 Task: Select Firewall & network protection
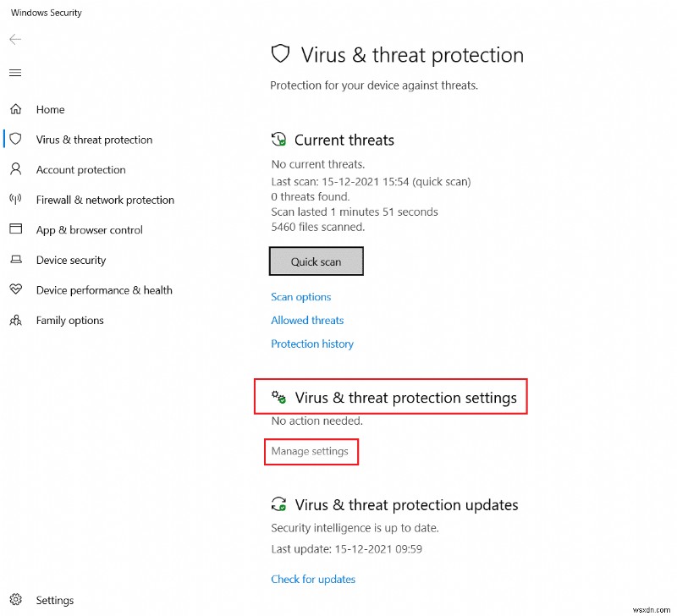click(x=105, y=200)
